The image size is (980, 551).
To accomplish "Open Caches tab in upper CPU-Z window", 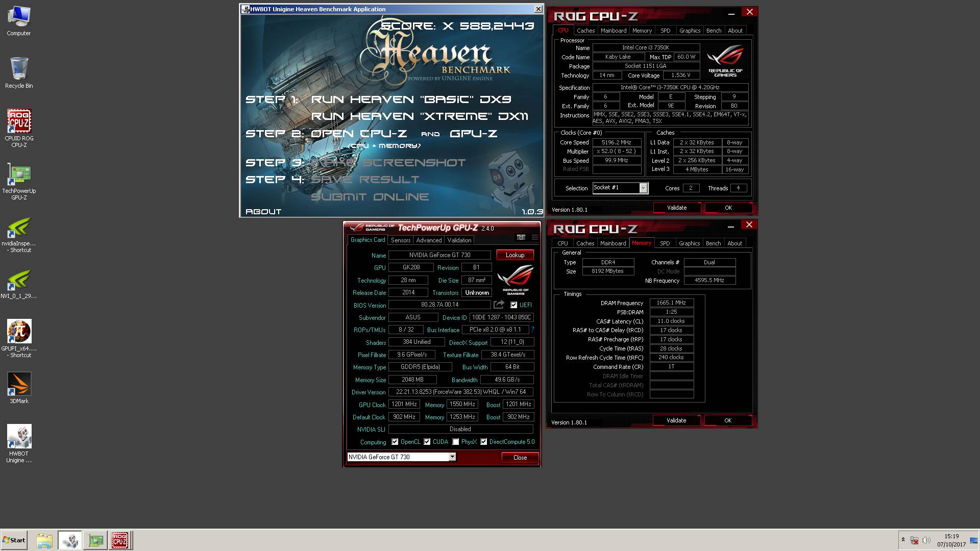I will pyautogui.click(x=585, y=31).
